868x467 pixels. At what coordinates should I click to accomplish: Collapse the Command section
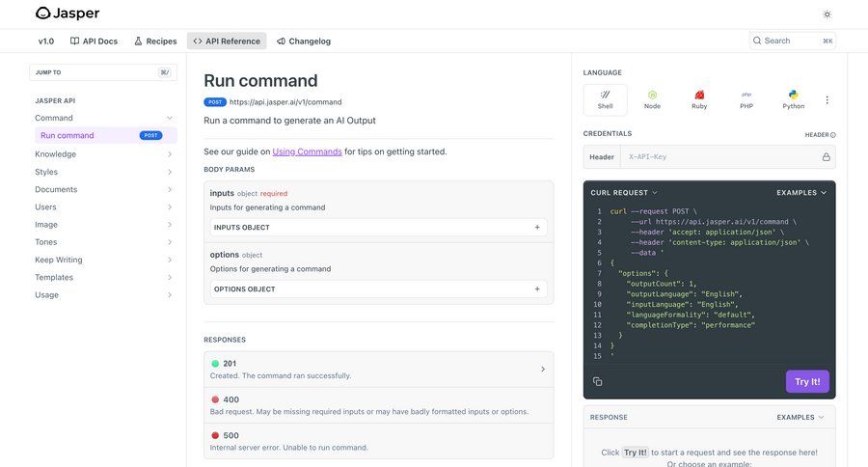[170, 118]
